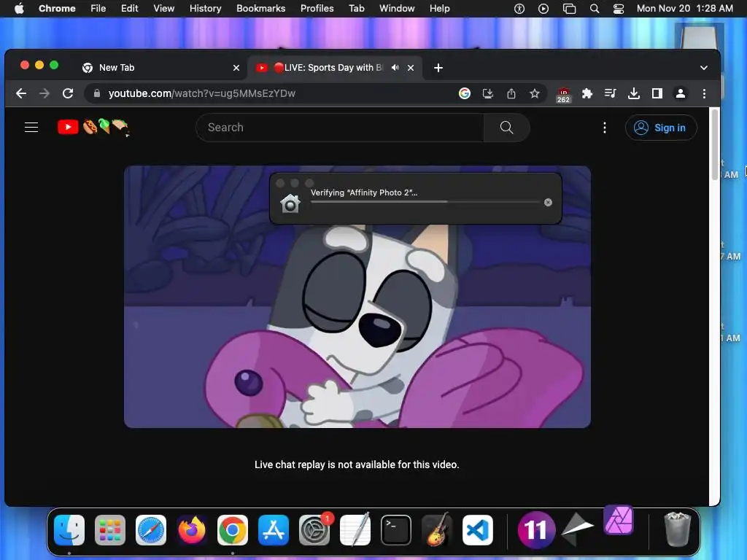Viewport: 747px width, 560px height.
Task: Open Accessibility shortcuts in menu bar
Action: [519, 9]
